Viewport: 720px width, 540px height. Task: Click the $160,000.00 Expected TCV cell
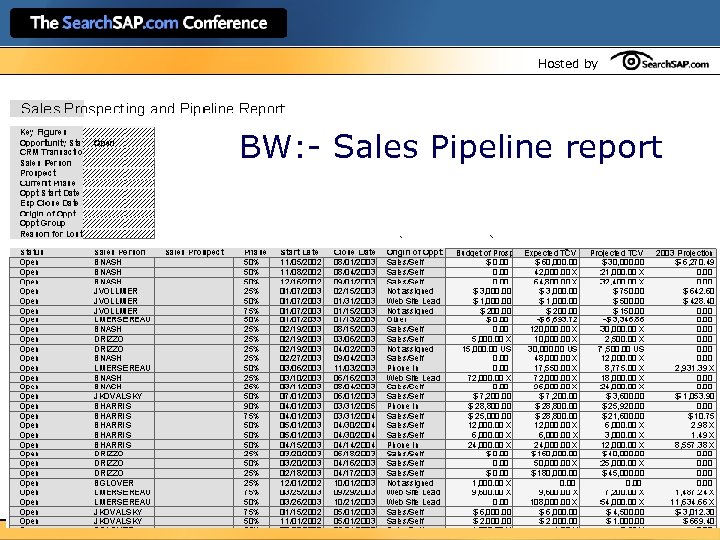click(554, 454)
